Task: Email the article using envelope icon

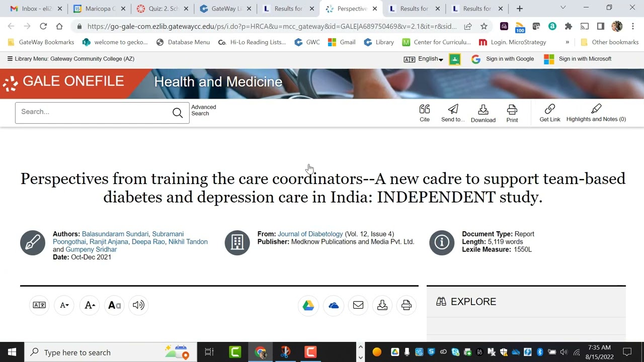Action: point(358,305)
